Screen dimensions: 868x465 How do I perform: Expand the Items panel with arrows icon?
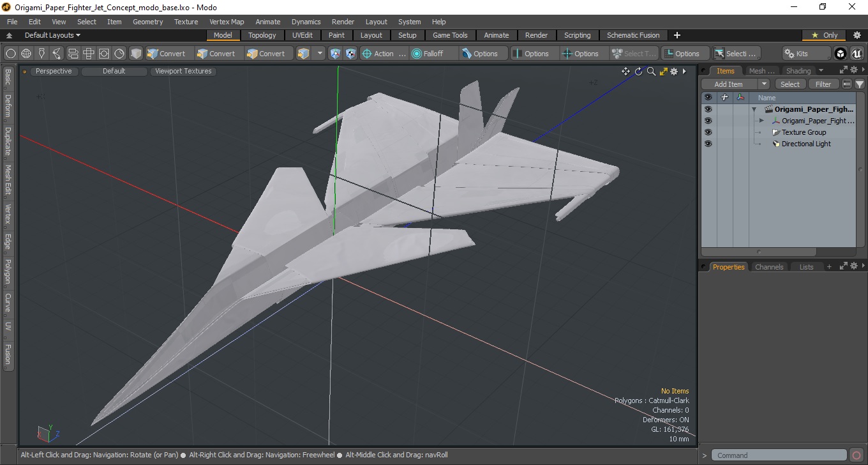(x=843, y=70)
